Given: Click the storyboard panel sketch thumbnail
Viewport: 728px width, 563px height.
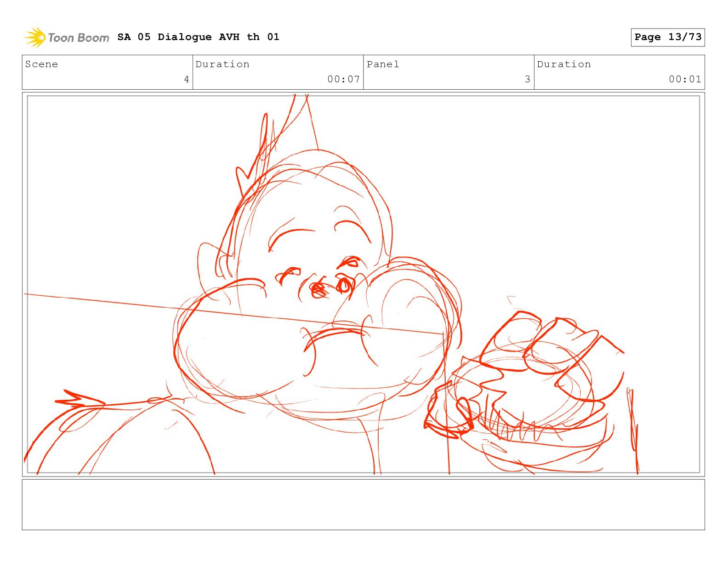Looking at the screenshot, I should point(363,284).
